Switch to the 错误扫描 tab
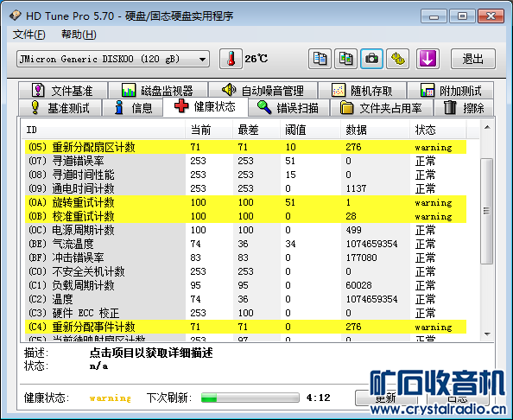513x420 pixels. [x=288, y=108]
